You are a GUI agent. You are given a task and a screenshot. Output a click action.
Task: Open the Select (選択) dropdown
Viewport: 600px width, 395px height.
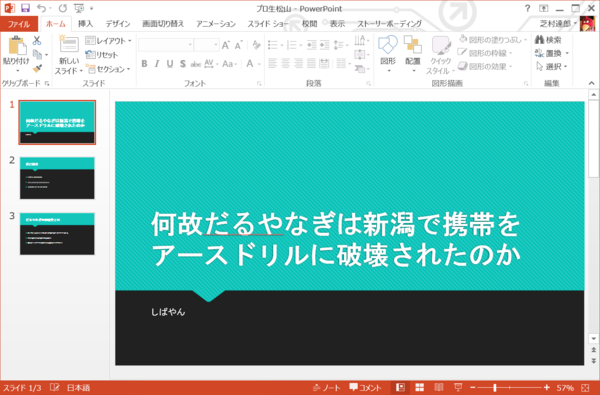pyautogui.click(x=551, y=67)
